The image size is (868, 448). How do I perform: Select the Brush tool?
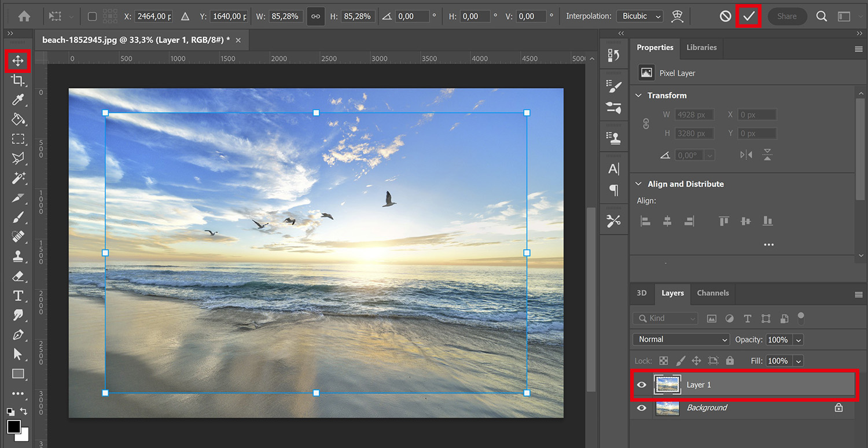click(x=18, y=217)
